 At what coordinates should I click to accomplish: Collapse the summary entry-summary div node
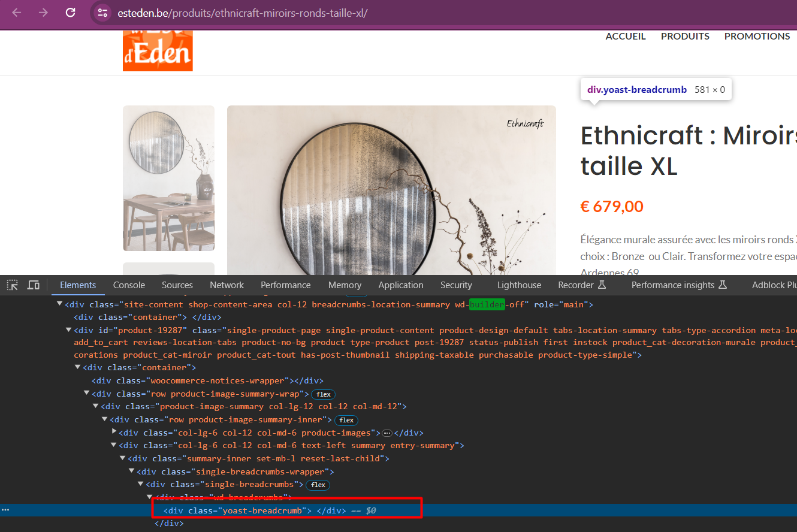pyautogui.click(x=113, y=446)
